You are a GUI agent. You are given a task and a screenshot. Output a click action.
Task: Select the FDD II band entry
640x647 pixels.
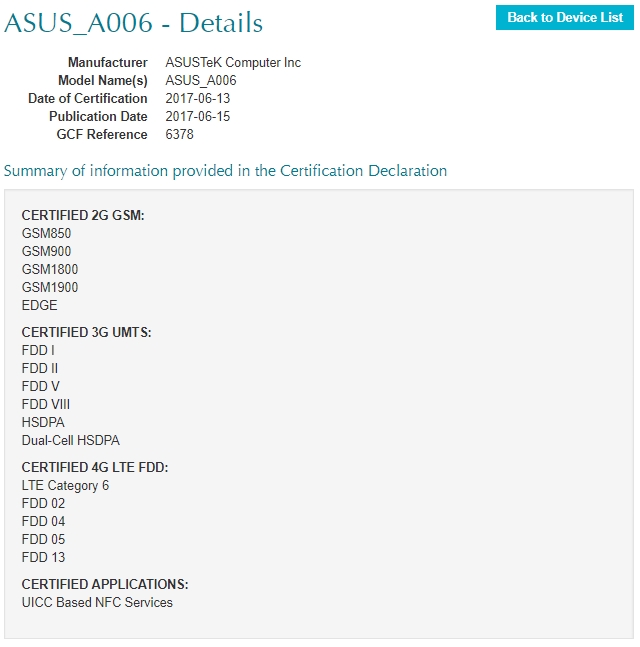[40, 368]
